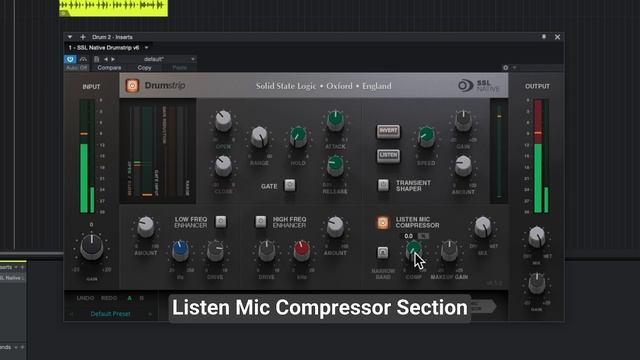The image size is (640, 360).
Task: Click the UNDO button
Action: tap(85, 298)
